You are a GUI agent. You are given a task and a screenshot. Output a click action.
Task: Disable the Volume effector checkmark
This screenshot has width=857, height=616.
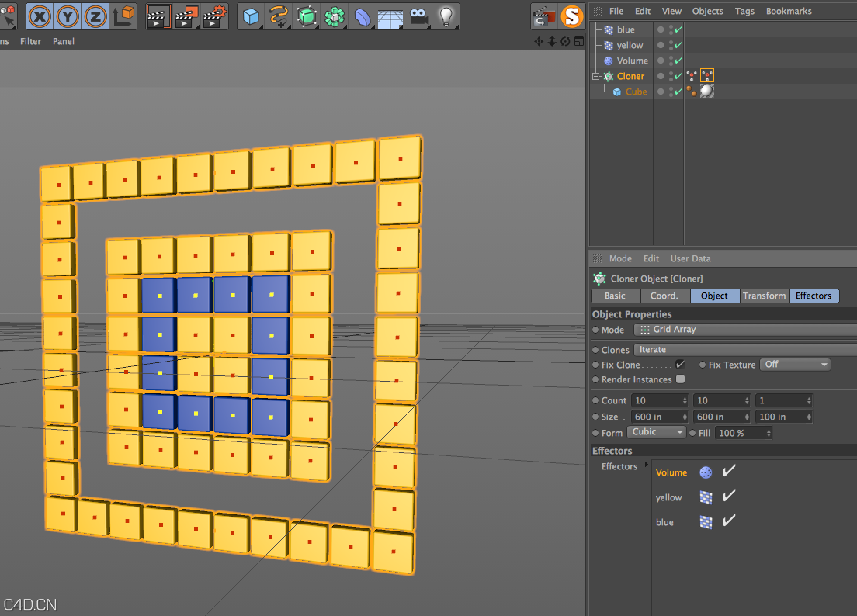pos(729,471)
